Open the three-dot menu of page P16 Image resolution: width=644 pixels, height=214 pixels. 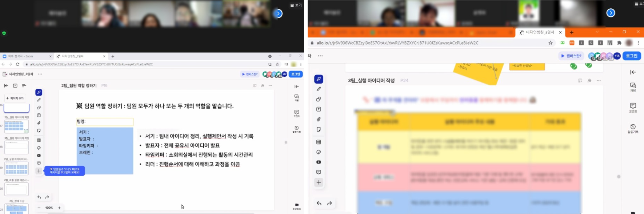[270, 86]
